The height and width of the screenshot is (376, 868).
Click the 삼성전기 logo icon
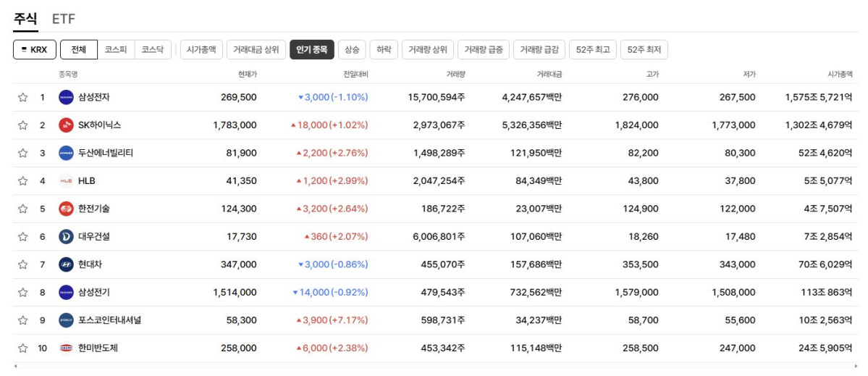(x=66, y=293)
